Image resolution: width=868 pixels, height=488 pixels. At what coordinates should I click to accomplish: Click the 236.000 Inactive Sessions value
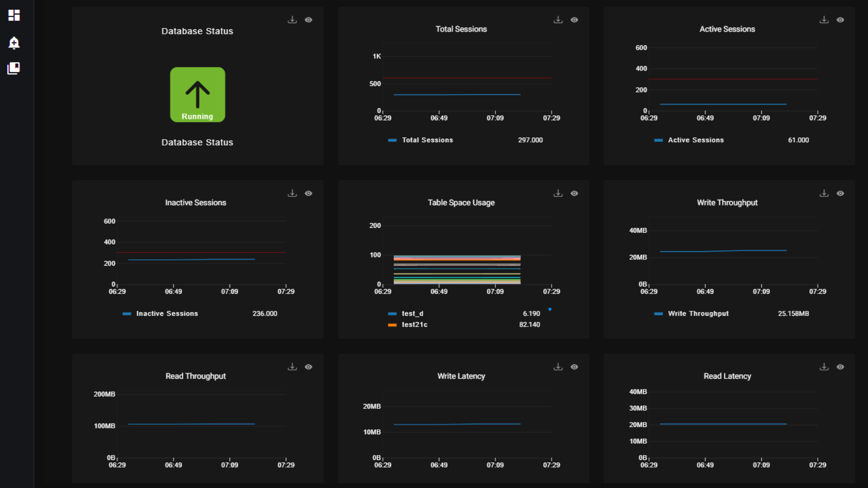[x=265, y=314]
